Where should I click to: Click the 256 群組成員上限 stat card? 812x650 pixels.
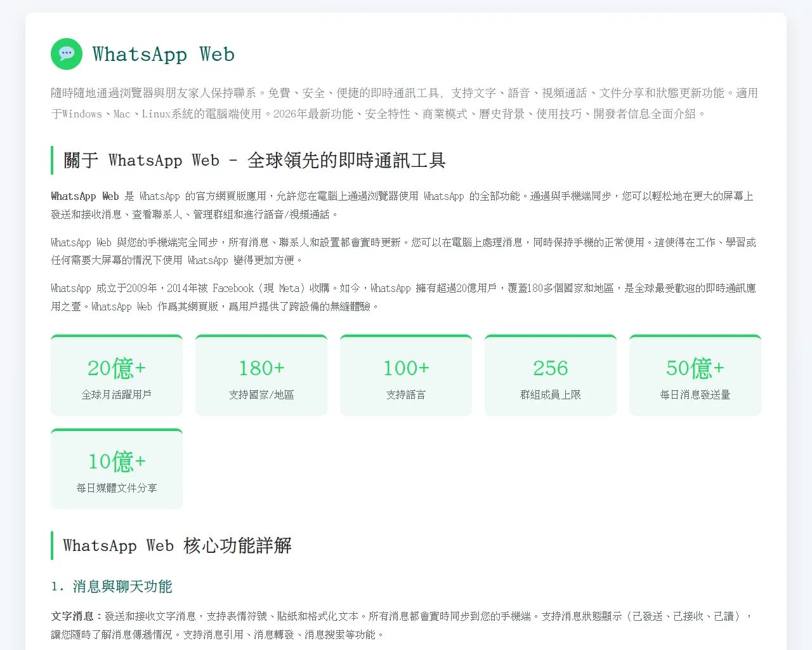coord(551,375)
